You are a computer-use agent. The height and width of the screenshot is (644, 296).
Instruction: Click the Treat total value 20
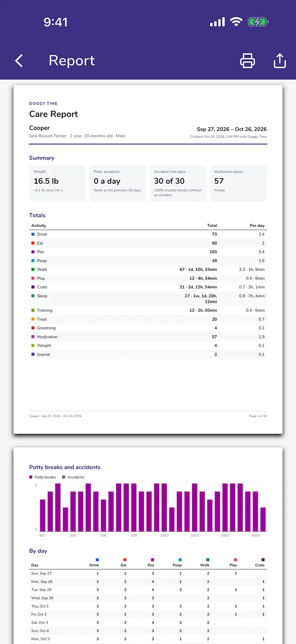point(215,319)
